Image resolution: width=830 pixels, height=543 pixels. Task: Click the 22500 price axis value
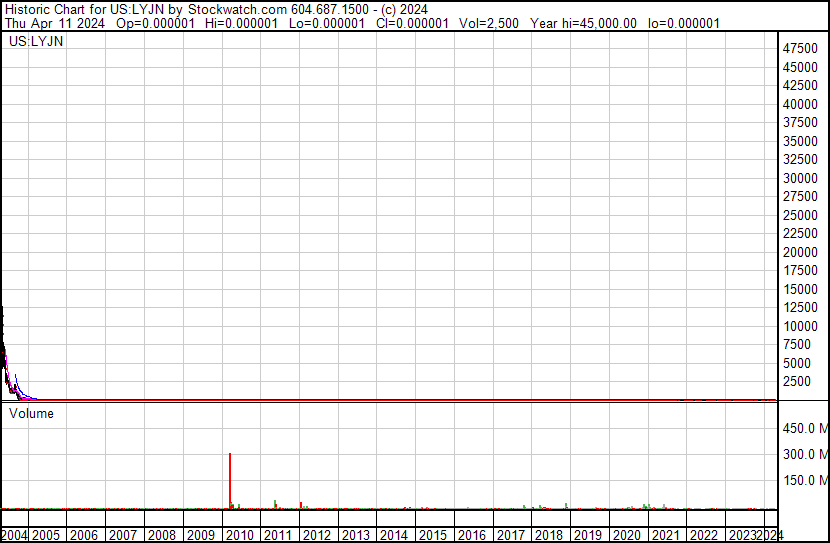pos(800,233)
